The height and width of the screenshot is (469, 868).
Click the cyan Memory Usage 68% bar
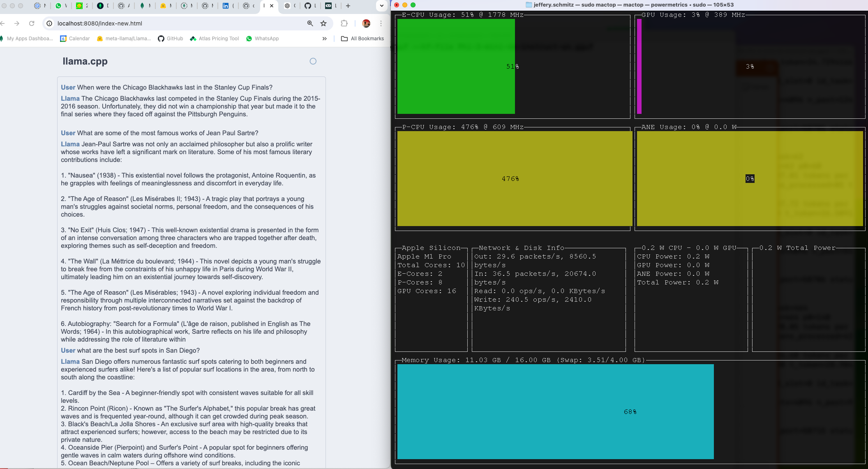pyautogui.click(x=556, y=411)
